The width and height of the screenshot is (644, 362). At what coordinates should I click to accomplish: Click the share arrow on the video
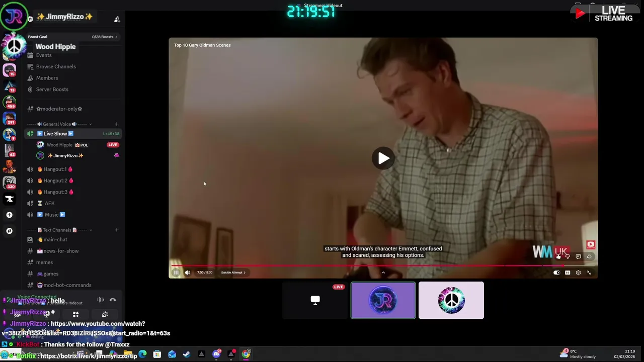[x=589, y=256]
